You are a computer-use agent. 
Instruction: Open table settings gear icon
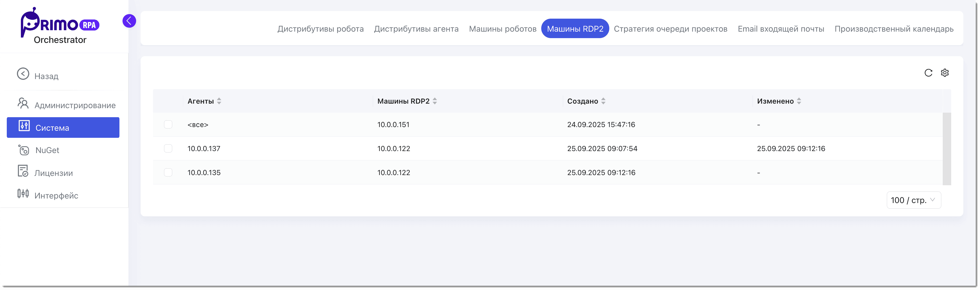tap(945, 73)
